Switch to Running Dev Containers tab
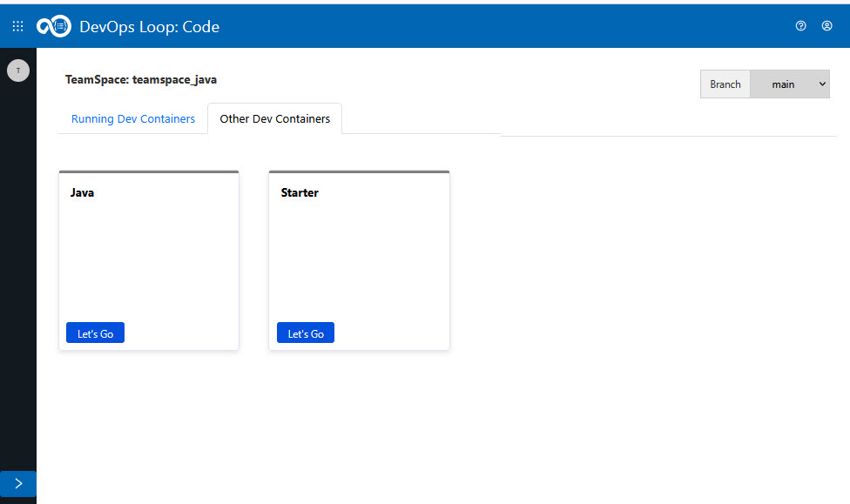The width and height of the screenshot is (850, 504). pos(133,119)
